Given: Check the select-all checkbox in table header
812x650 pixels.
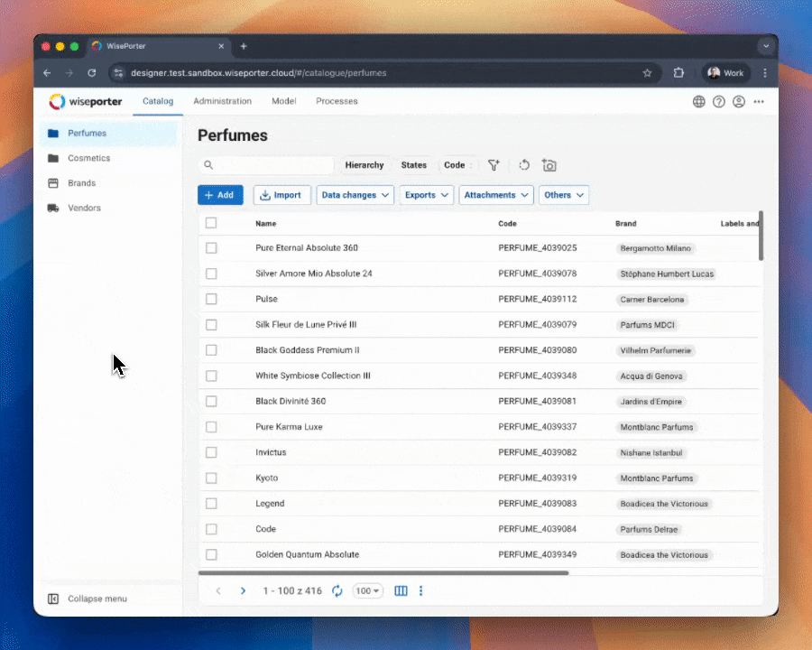Looking at the screenshot, I should point(211,223).
